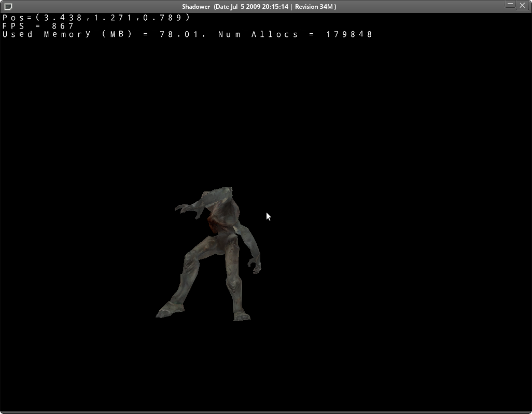Click the FPS = 867 counter
Image resolution: width=532 pixels, height=414 pixels.
tap(38, 26)
